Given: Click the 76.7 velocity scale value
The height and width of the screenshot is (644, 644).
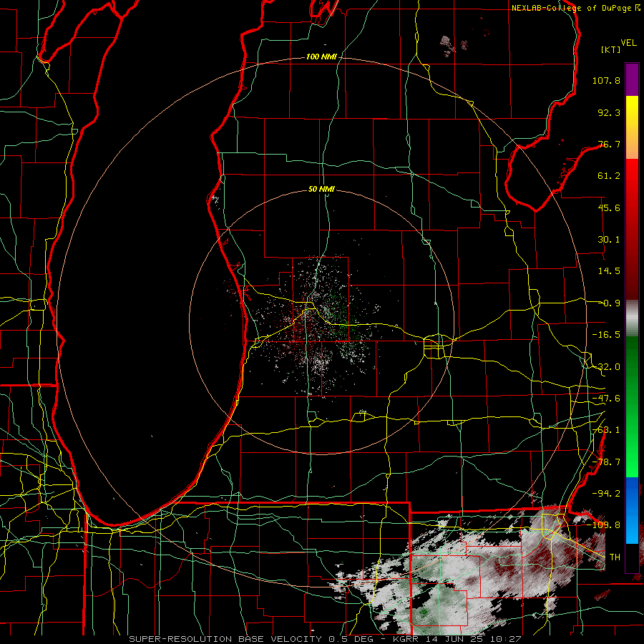Looking at the screenshot, I should (x=609, y=144).
